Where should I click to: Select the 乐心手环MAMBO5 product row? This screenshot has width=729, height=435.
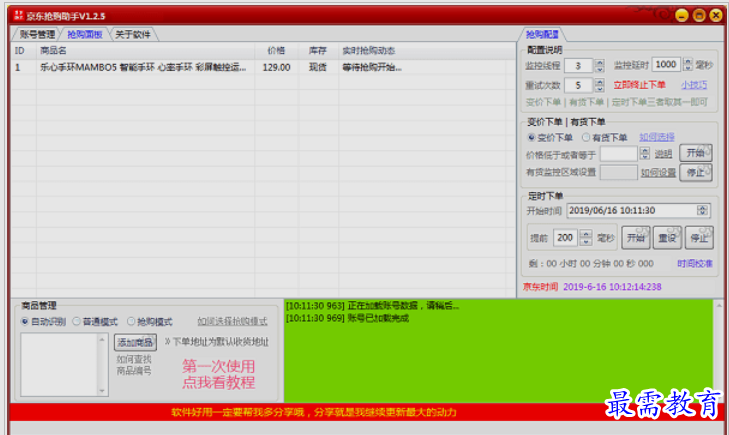(x=263, y=67)
